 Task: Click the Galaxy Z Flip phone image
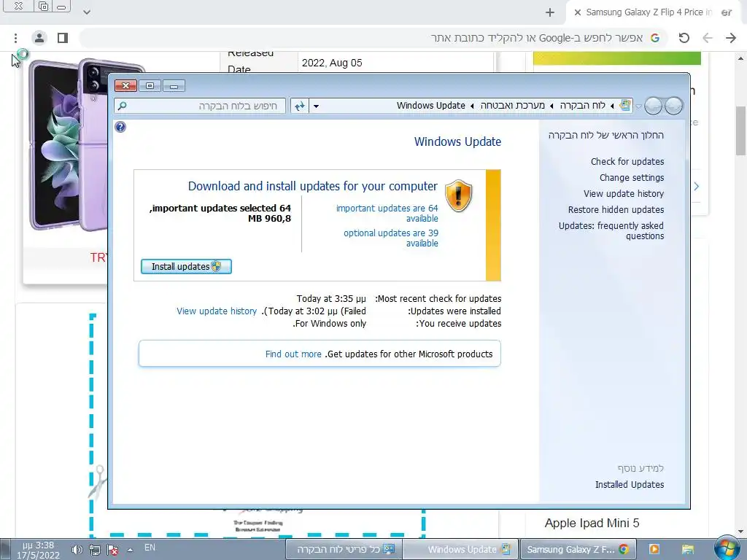(x=69, y=144)
